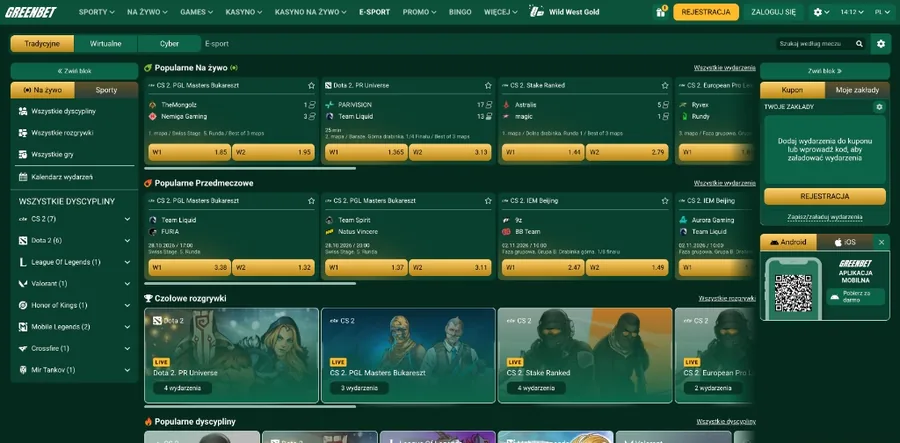Switch to the Wirtualne tab

point(106,44)
